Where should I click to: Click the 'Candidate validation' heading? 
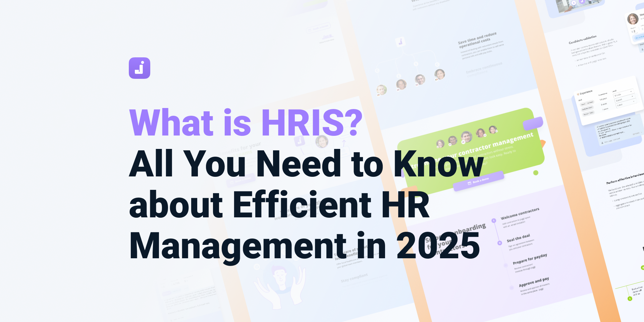(x=583, y=40)
